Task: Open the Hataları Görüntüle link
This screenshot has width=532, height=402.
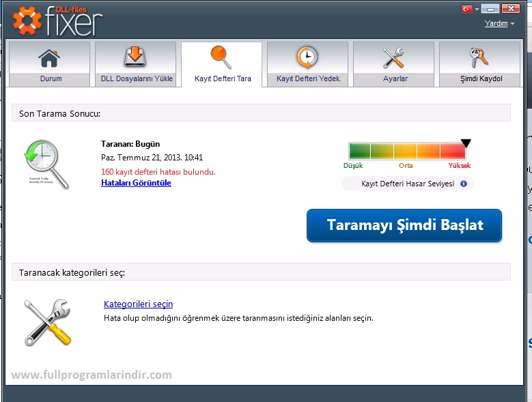Action: point(136,183)
